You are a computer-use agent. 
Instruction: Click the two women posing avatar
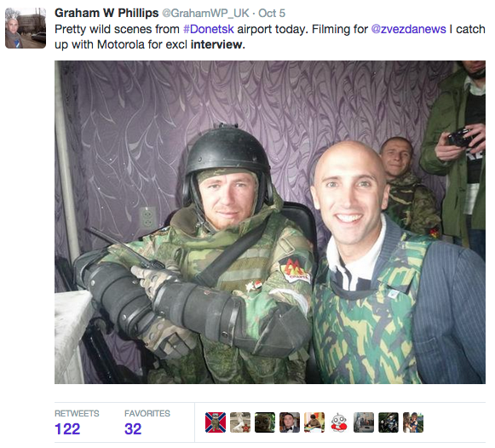tap(413, 422)
